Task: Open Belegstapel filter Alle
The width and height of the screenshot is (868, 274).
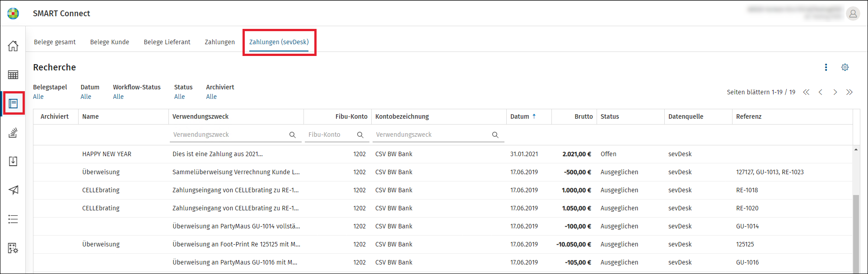Action: tap(38, 97)
